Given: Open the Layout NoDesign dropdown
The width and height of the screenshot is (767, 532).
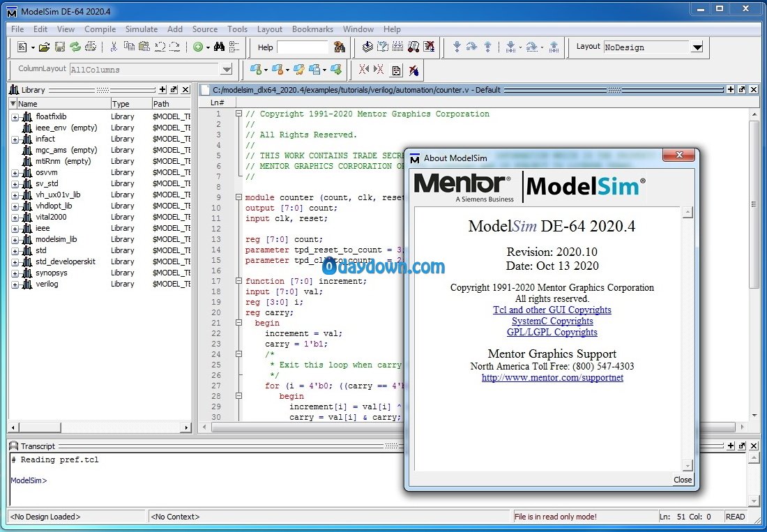Looking at the screenshot, I should [697, 47].
